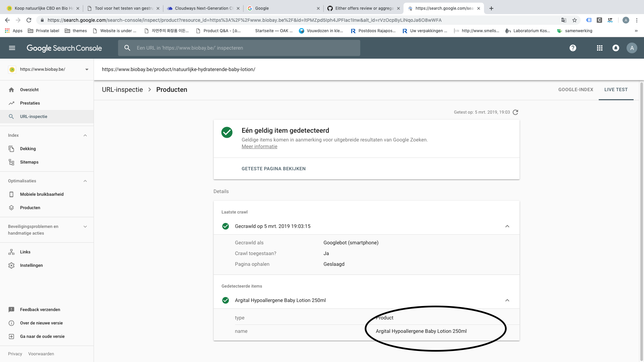644x362 pixels.
Task: Click URL-inspectie breadcrumb link
Action: [x=122, y=90]
